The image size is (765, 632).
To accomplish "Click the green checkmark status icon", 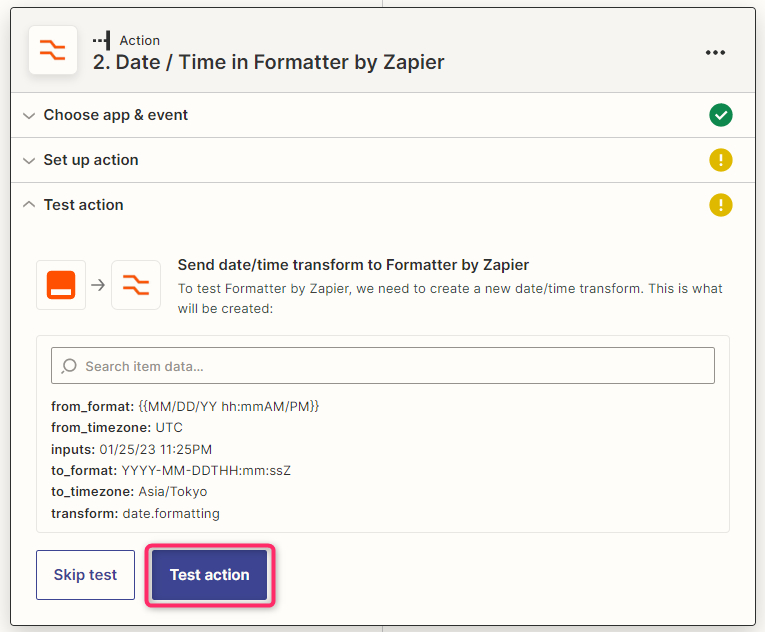I will (720, 115).
